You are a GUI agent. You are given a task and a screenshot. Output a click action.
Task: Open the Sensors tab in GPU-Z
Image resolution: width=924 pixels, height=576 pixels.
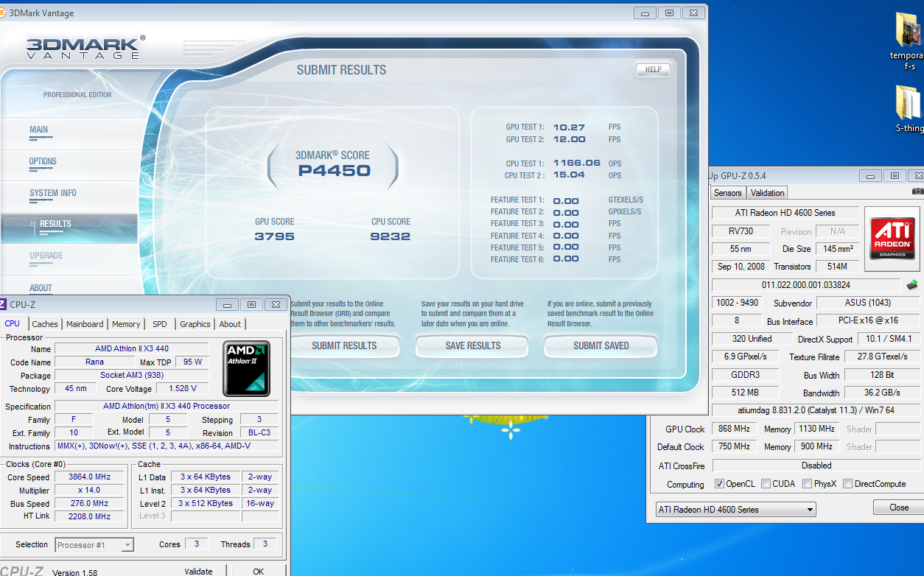[x=728, y=193]
